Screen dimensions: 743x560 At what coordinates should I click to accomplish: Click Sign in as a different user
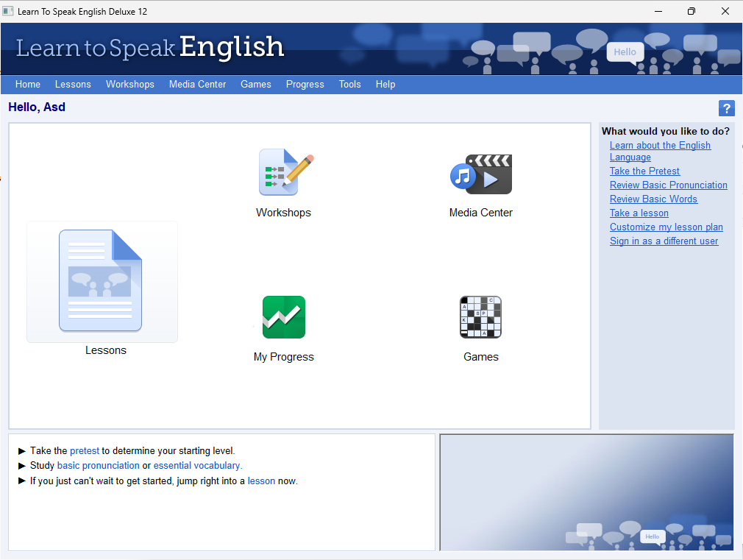[x=664, y=241]
